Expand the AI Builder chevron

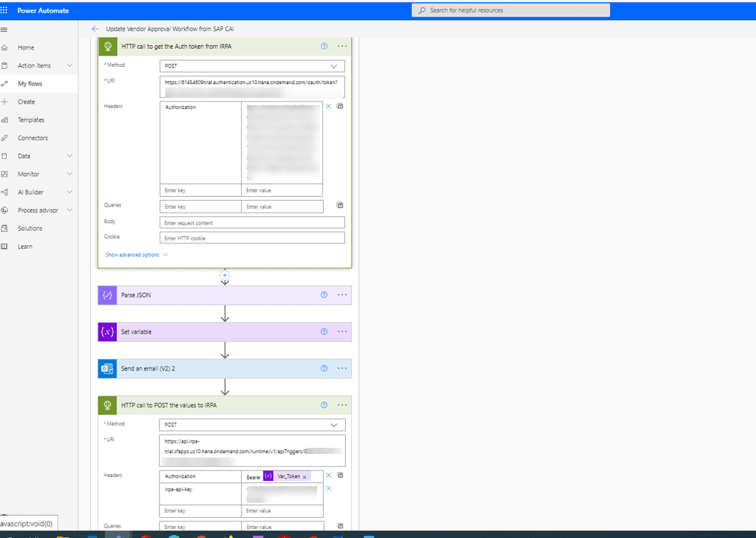click(x=69, y=192)
